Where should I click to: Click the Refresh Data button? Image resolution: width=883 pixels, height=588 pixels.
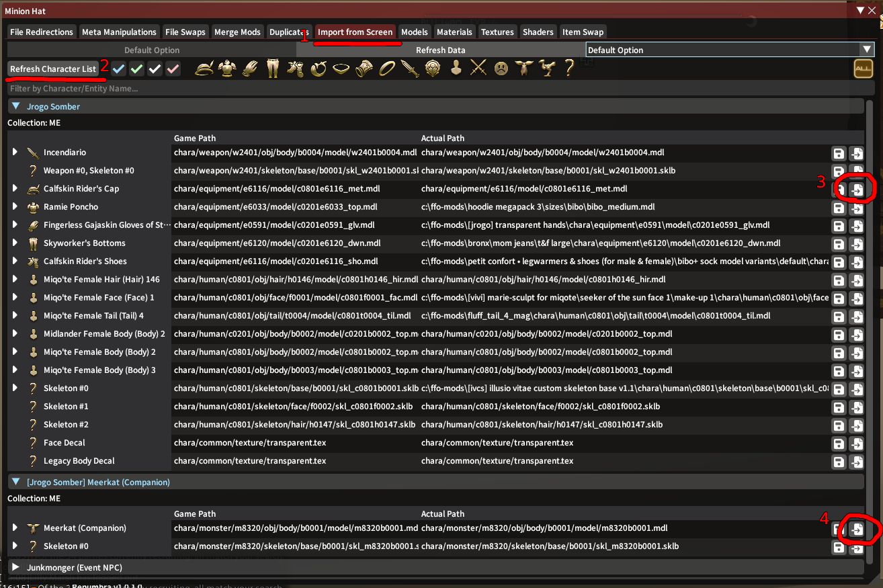[440, 50]
